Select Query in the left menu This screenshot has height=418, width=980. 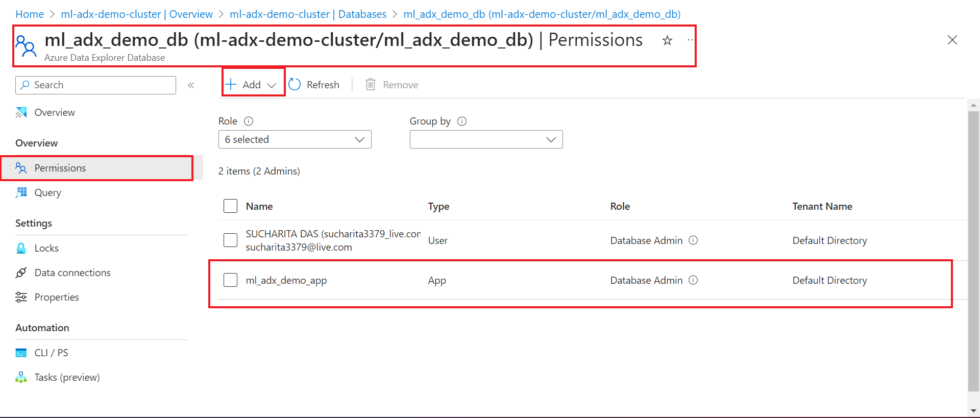pyautogui.click(x=47, y=192)
